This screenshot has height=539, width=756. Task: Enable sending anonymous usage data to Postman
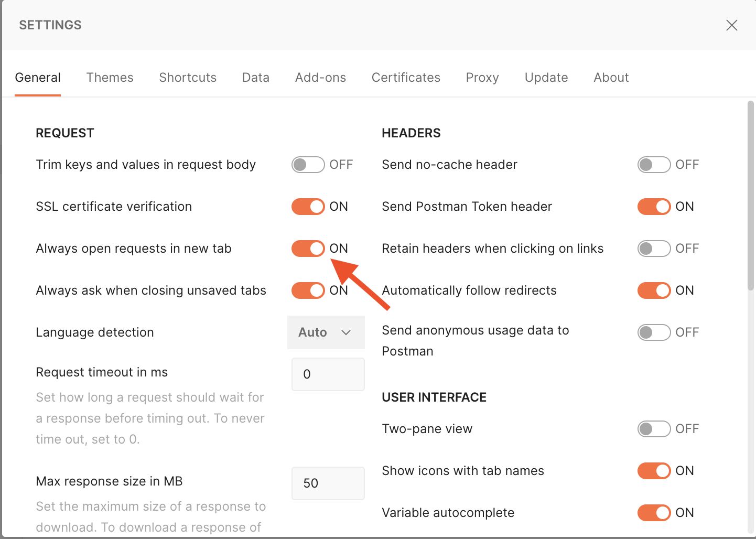coord(654,332)
